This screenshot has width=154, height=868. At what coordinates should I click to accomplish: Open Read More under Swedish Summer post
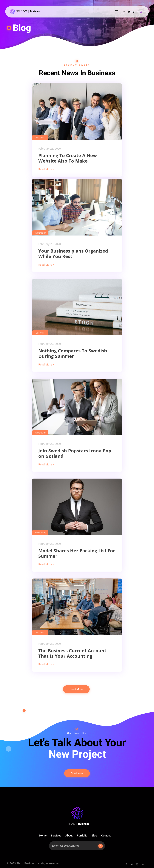click(x=46, y=365)
